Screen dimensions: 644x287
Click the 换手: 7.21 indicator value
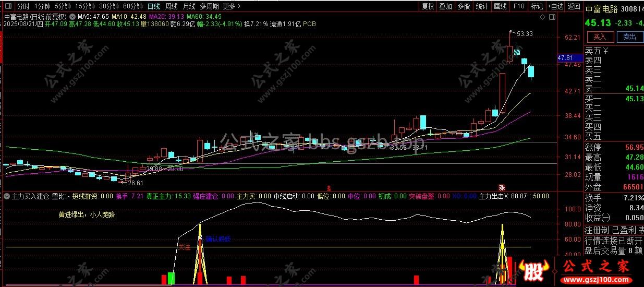tap(129, 197)
